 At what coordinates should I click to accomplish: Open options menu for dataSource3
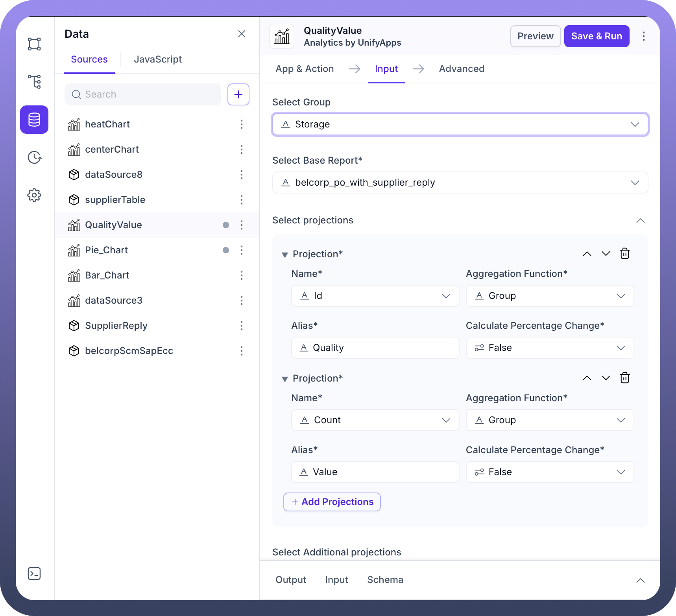pos(242,301)
